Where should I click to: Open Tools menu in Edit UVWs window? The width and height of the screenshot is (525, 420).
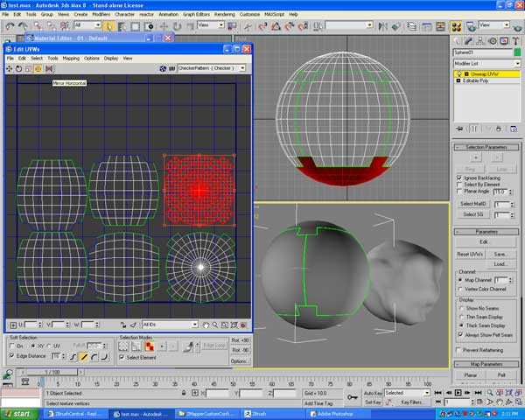52,59
